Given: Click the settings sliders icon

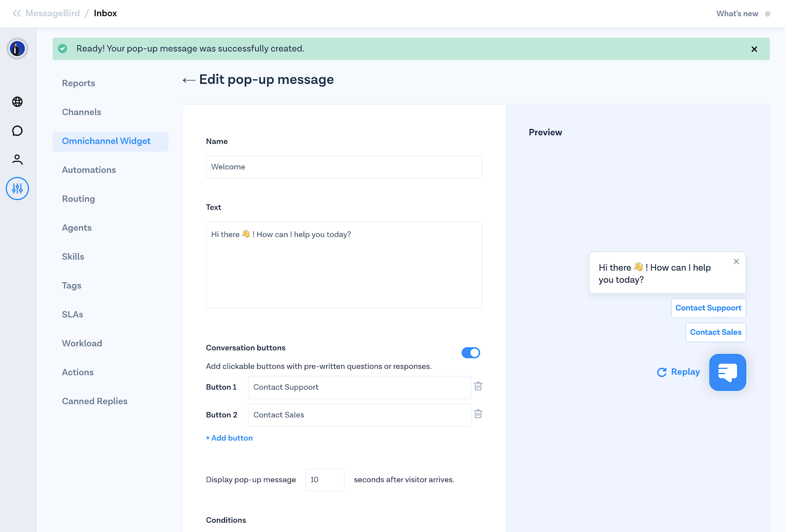Looking at the screenshot, I should (x=17, y=189).
